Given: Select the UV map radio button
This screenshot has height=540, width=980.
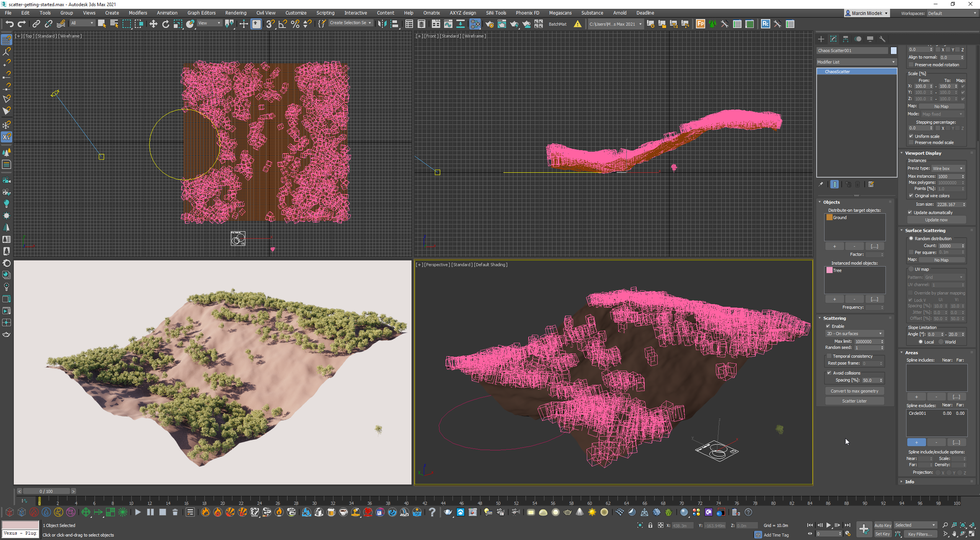Looking at the screenshot, I should point(911,269).
